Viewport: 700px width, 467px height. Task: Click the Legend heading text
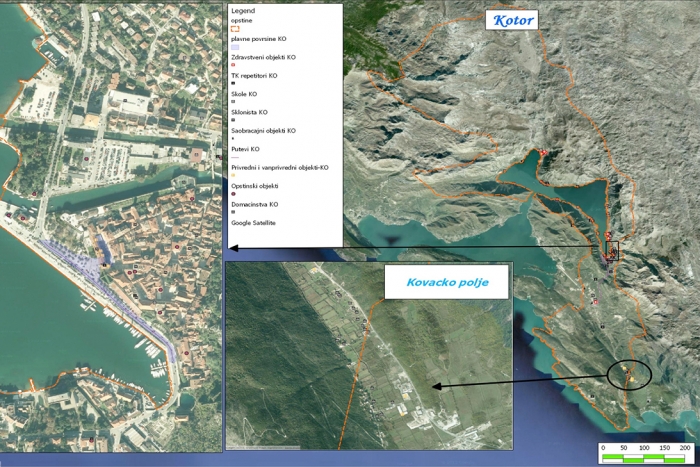click(x=243, y=10)
